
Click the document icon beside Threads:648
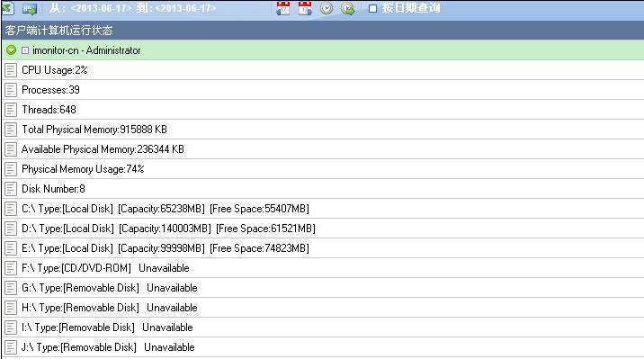click(11, 110)
